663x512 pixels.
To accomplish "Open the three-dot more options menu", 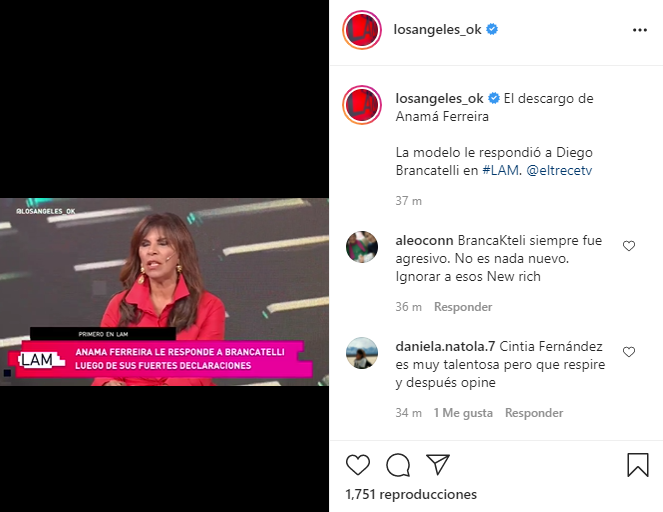I will point(639,30).
